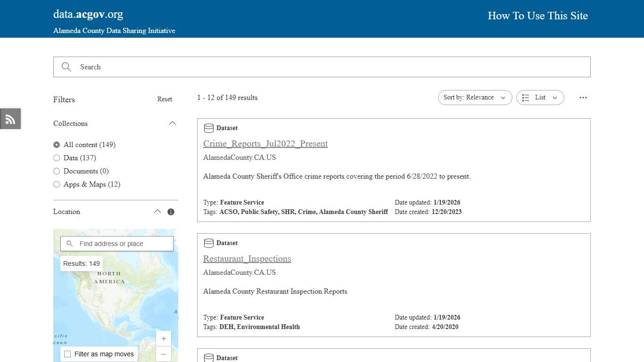Collapse the Location filter section
This screenshot has width=644, height=362.
click(x=157, y=211)
